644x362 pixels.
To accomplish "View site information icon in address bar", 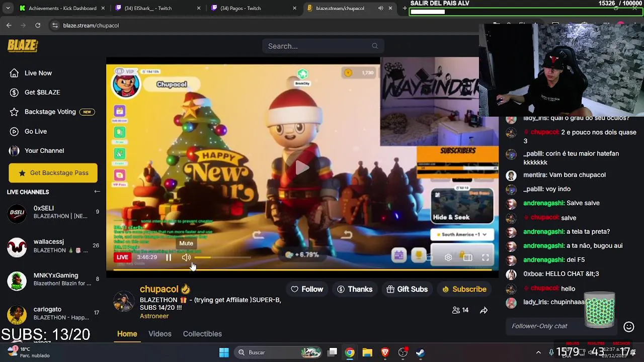I will click(55, 25).
